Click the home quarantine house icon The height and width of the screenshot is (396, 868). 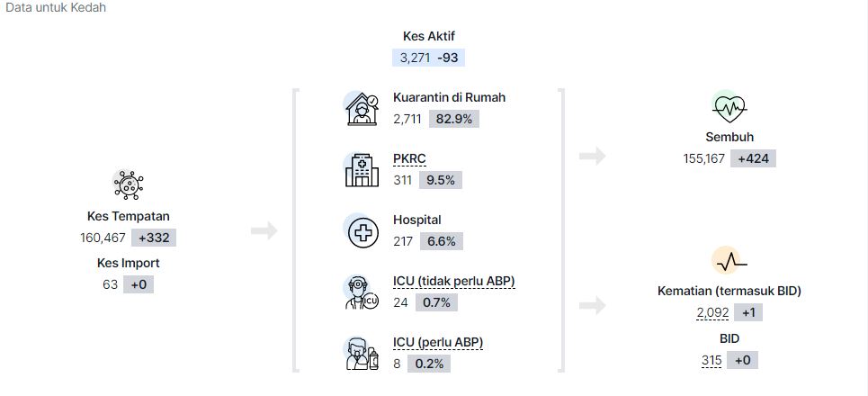click(x=362, y=109)
